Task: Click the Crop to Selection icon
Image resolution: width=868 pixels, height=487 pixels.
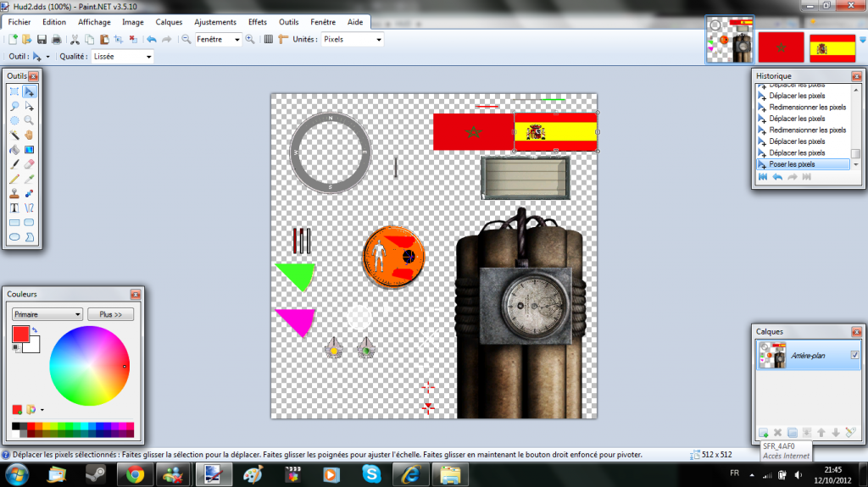Action: click(119, 39)
